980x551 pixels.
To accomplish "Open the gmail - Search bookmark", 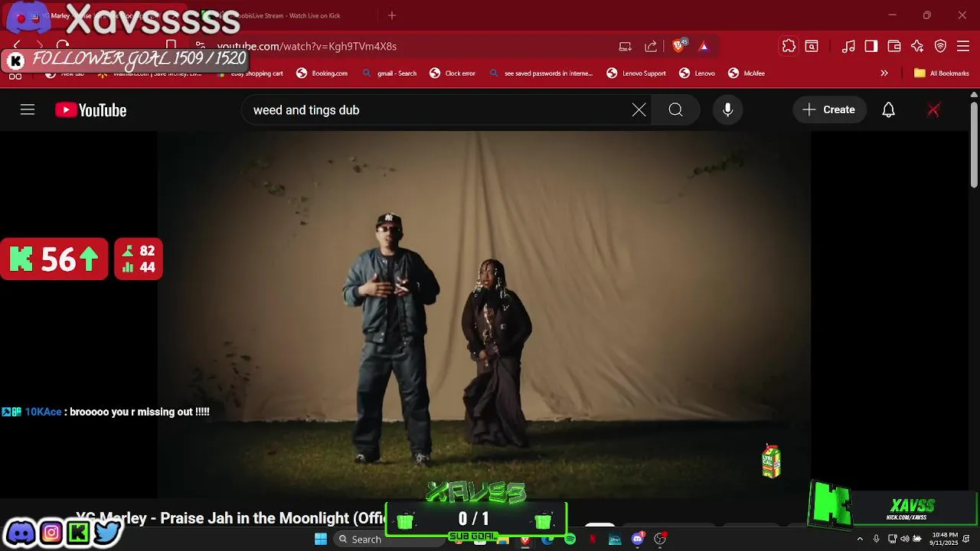I will 390,73.
